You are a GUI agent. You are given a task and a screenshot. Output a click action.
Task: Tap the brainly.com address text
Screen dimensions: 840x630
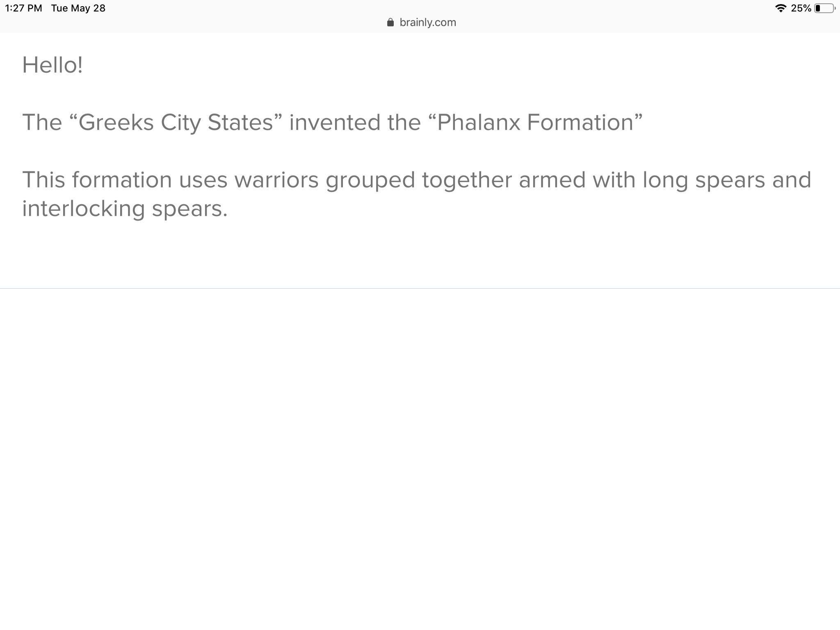(x=427, y=23)
